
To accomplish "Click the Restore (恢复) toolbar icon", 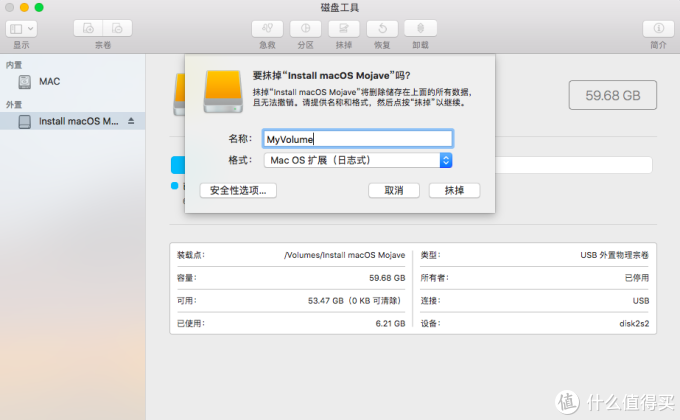I will pyautogui.click(x=382, y=29).
